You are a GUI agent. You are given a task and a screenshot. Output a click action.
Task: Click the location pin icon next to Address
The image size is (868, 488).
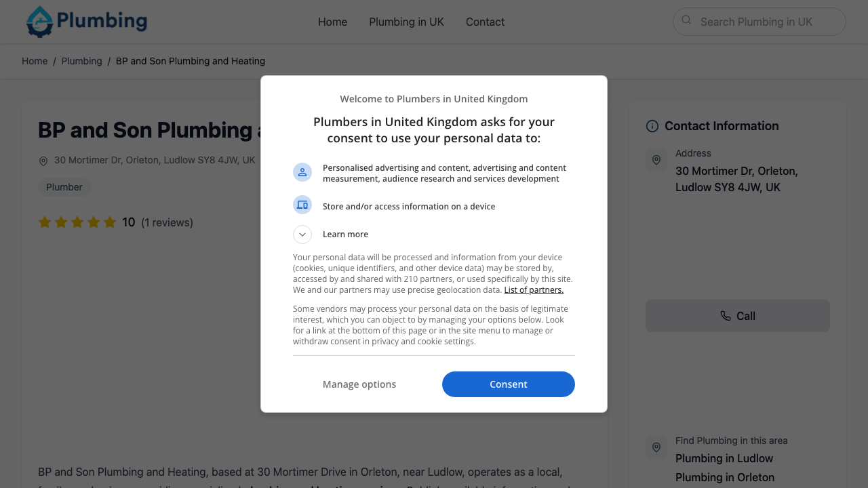[656, 160]
